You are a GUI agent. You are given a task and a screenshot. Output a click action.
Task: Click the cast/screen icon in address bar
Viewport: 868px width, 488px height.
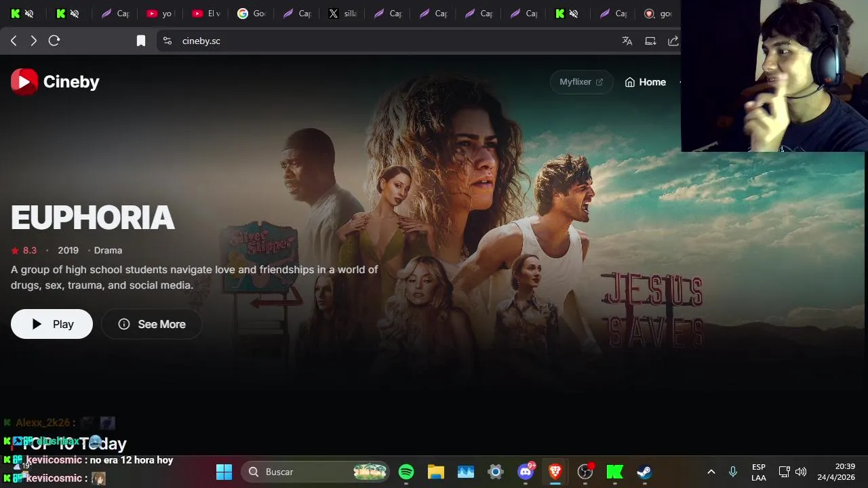(650, 41)
